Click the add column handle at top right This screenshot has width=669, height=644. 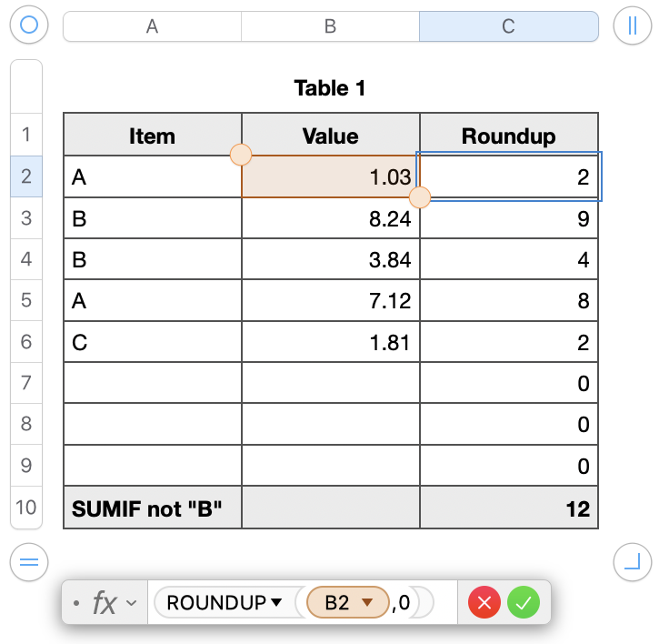(x=632, y=25)
